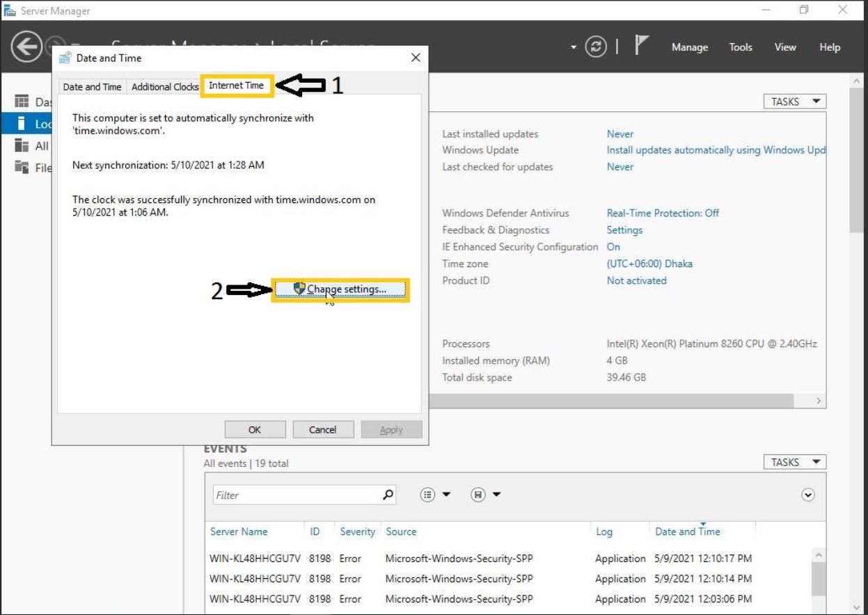The height and width of the screenshot is (615, 868).
Task: Open the Properties TASKS dropdown
Action: pos(795,102)
